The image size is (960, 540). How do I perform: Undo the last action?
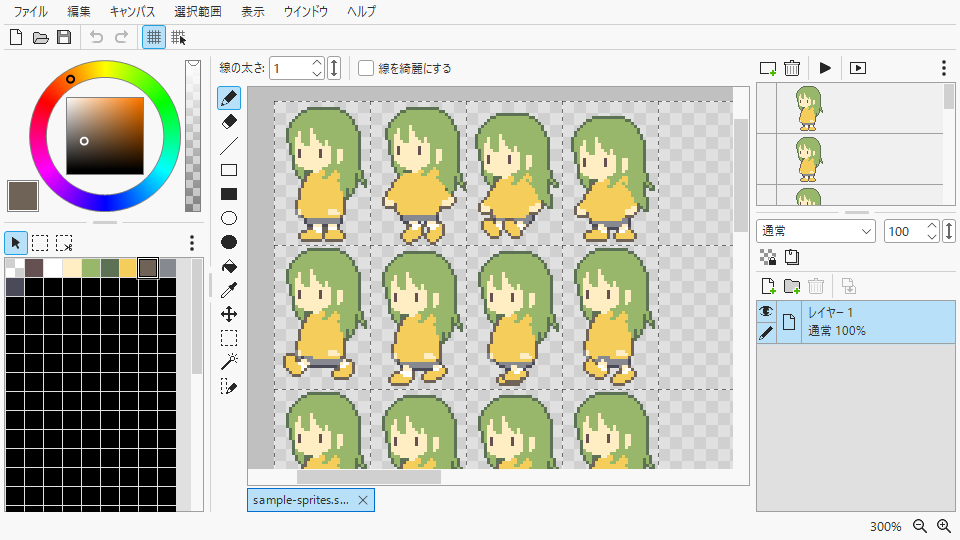[96, 37]
